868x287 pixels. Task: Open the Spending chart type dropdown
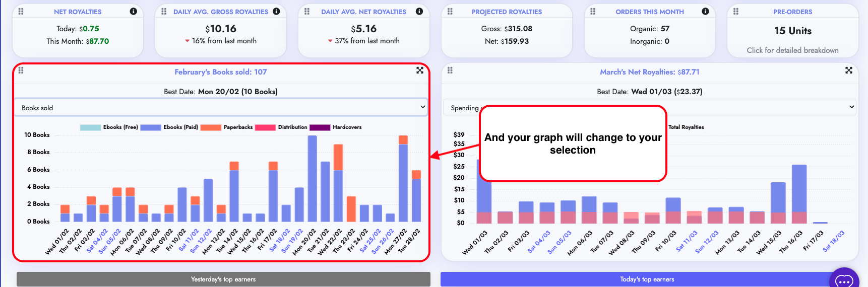click(650, 107)
